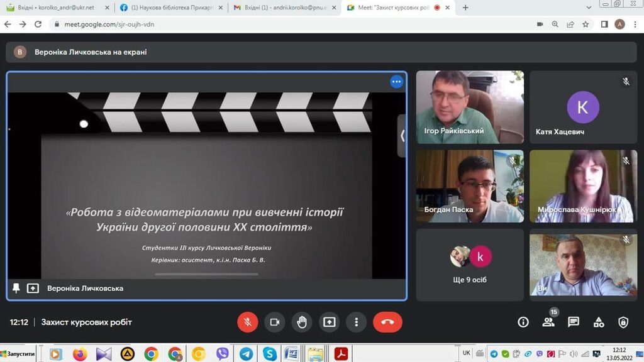
Task: Click the slide's horizontal scrollbar
Action: coord(206,274)
